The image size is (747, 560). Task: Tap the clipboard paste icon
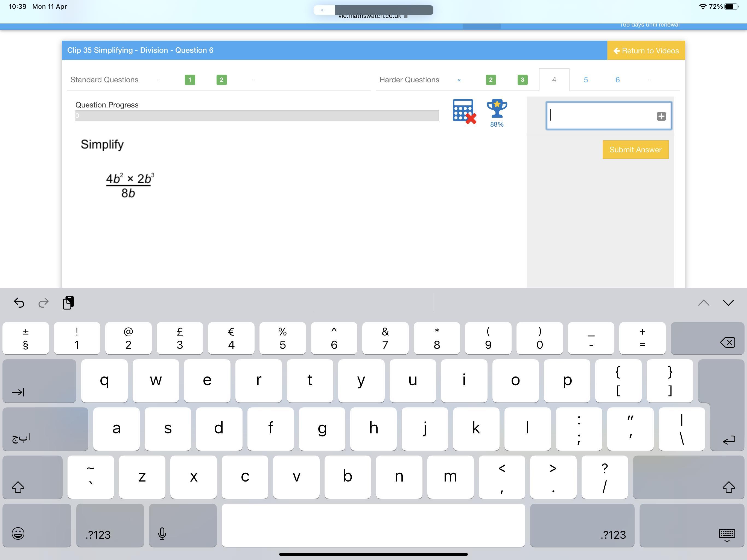pyautogui.click(x=68, y=302)
